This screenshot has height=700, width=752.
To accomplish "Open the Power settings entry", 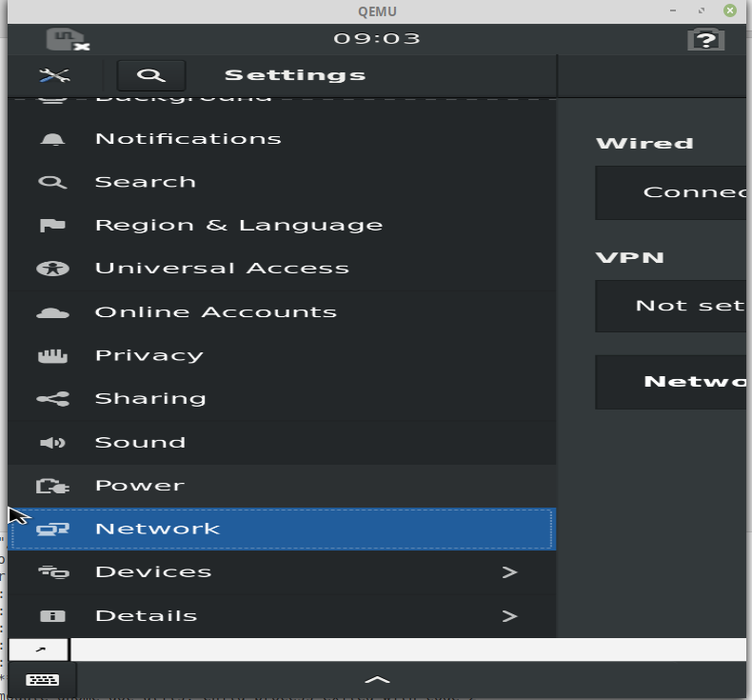I will click(x=282, y=486).
